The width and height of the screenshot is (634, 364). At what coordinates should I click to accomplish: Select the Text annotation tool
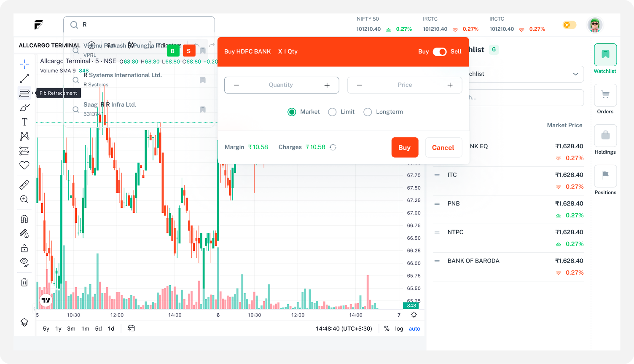[24, 122]
